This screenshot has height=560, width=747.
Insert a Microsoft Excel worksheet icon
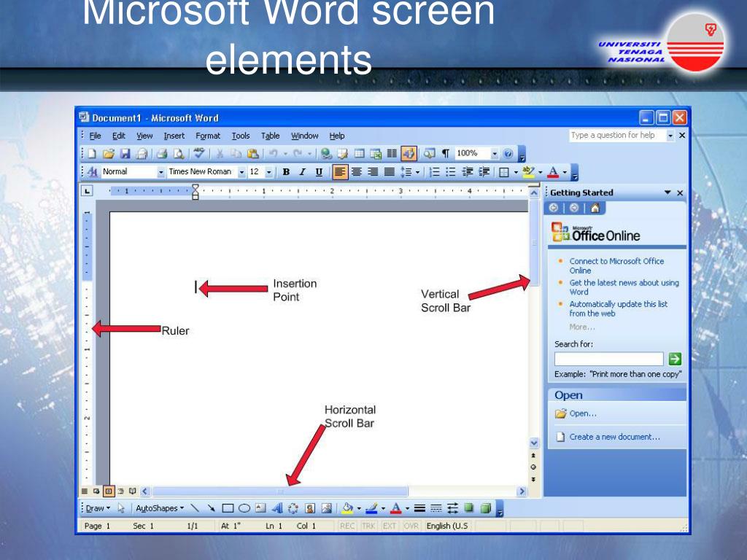[x=376, y=153]
